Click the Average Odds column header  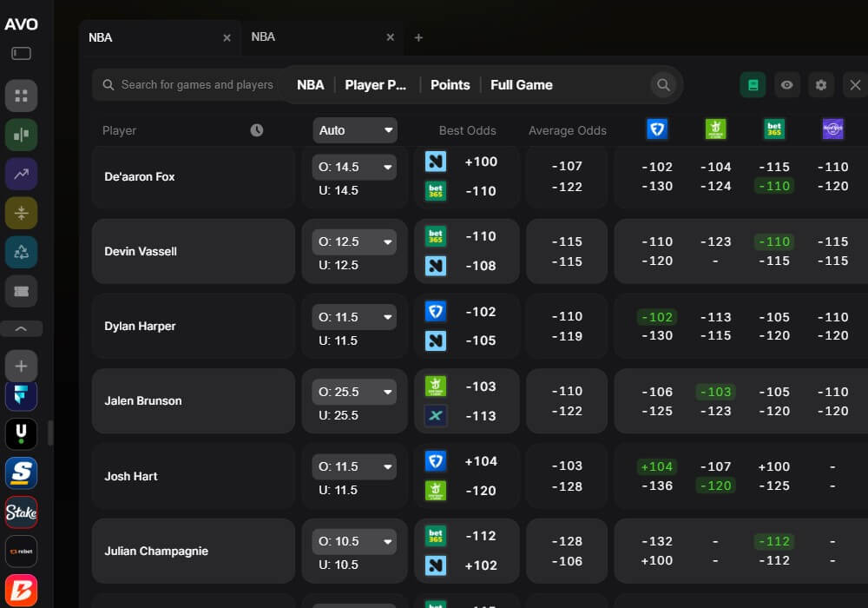[x=568, y=130]
